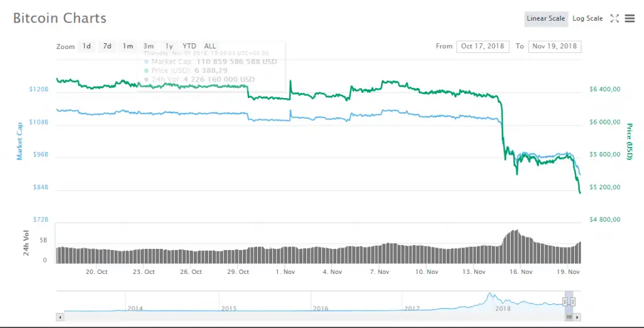The image size is (644, 328).
Task: Click the navigator left range handle
Action: [565, 302]
